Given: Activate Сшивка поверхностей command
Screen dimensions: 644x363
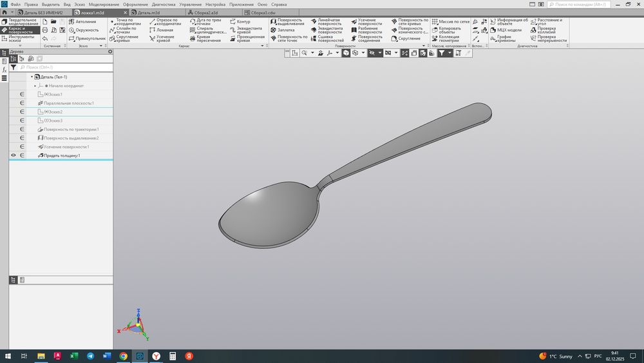Looking at the screenshot, I should coord(327,38).
